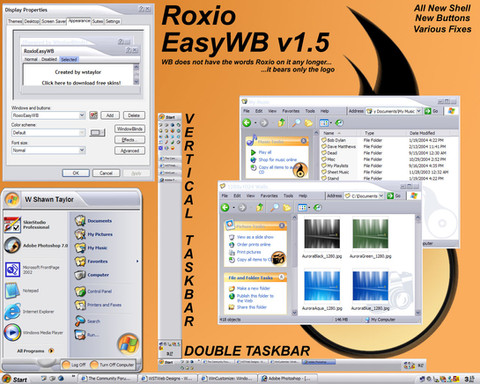This screenshot has width=480, height=384.
Task: Click OK in Display Properties
Action: click(x=76, y=173)
